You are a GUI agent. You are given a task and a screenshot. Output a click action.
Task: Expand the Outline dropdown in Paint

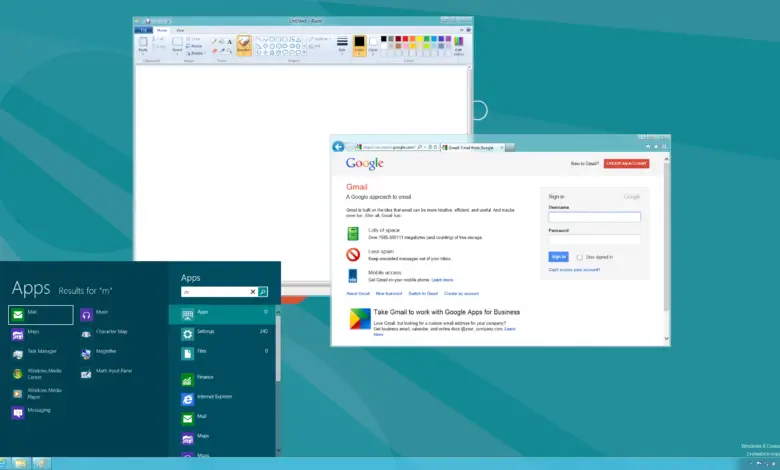319,39
